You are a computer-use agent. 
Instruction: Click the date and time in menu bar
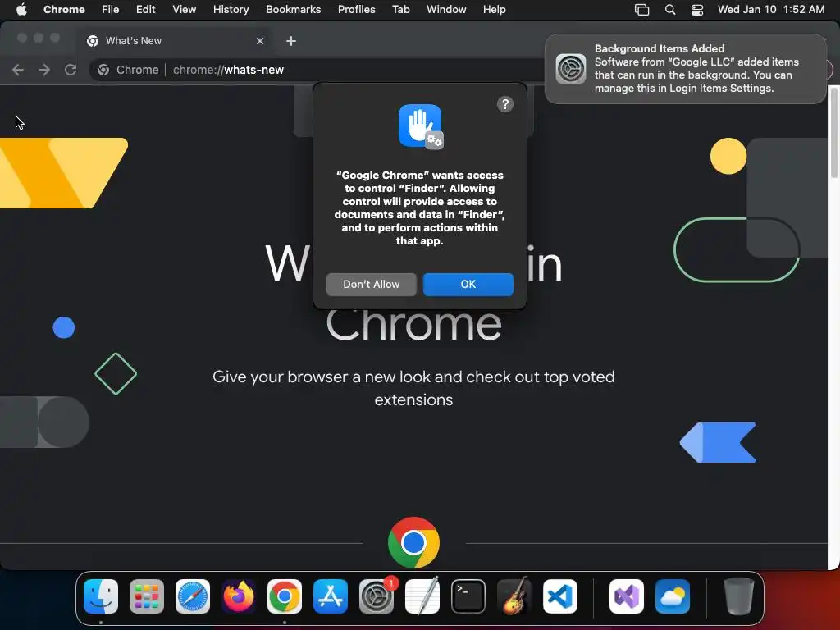[771, 10]
